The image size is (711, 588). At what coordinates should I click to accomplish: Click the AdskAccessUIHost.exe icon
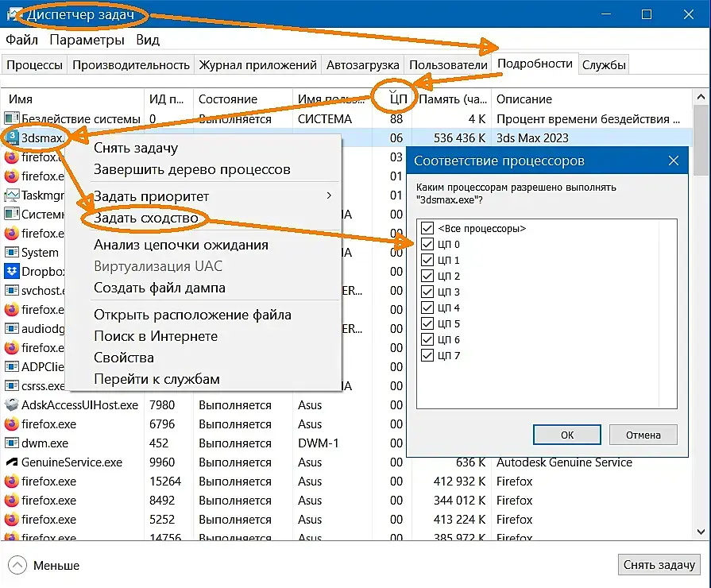click(12, 404)
